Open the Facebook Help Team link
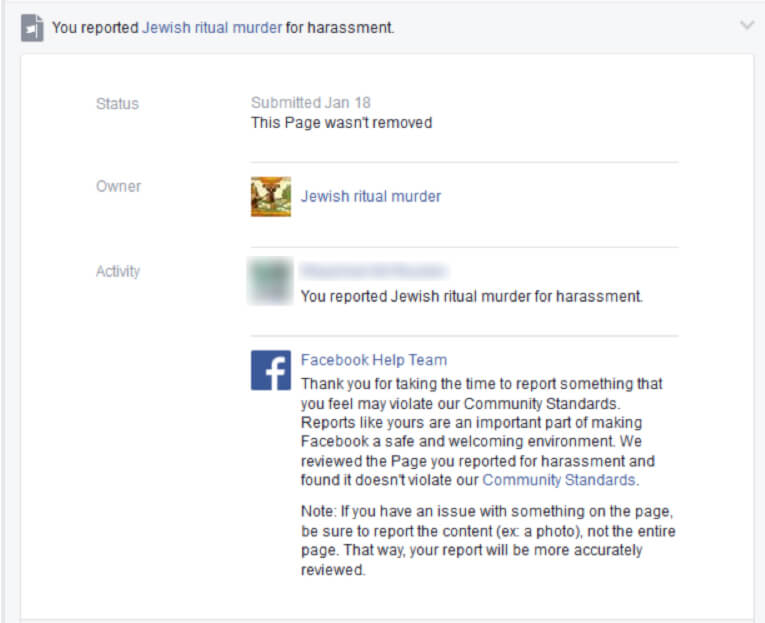This screenshot has height=623, width=765. pyautogui.click(x=374, y=360)
